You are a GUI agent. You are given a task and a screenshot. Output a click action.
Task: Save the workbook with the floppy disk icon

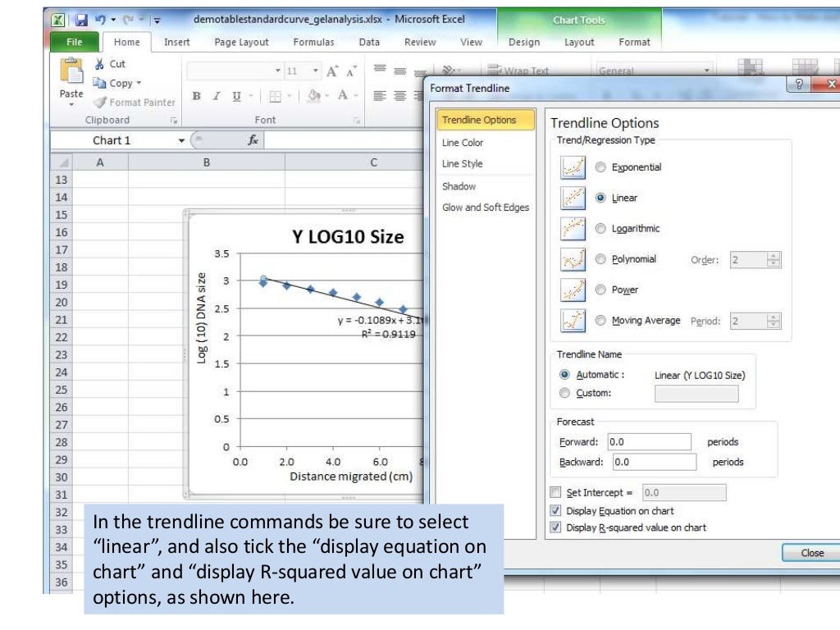coord(81,21)
